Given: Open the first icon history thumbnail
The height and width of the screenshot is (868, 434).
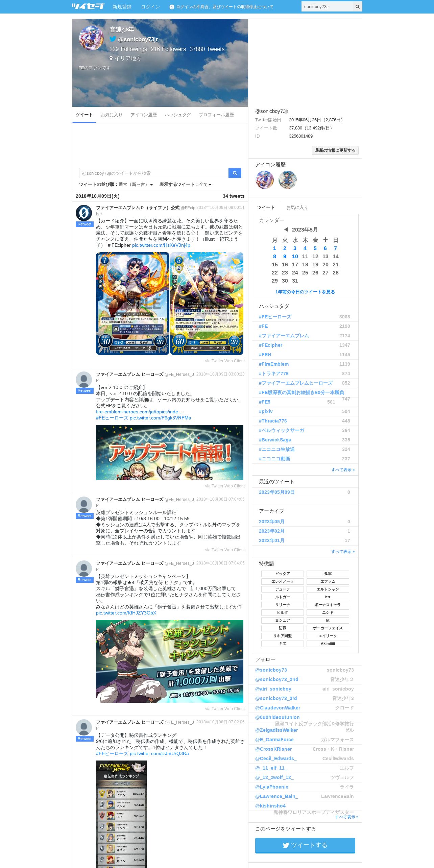Looking at the screenshot, I should [x=265, y=180].
